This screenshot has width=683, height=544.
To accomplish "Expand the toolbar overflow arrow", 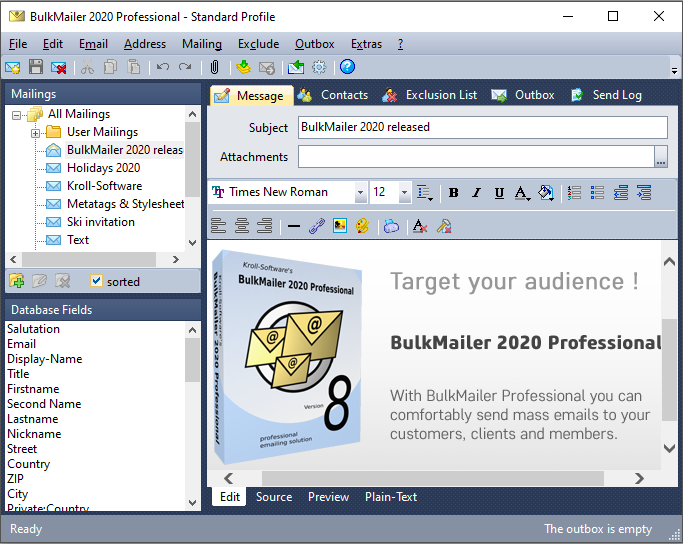I will pos(674,71).
